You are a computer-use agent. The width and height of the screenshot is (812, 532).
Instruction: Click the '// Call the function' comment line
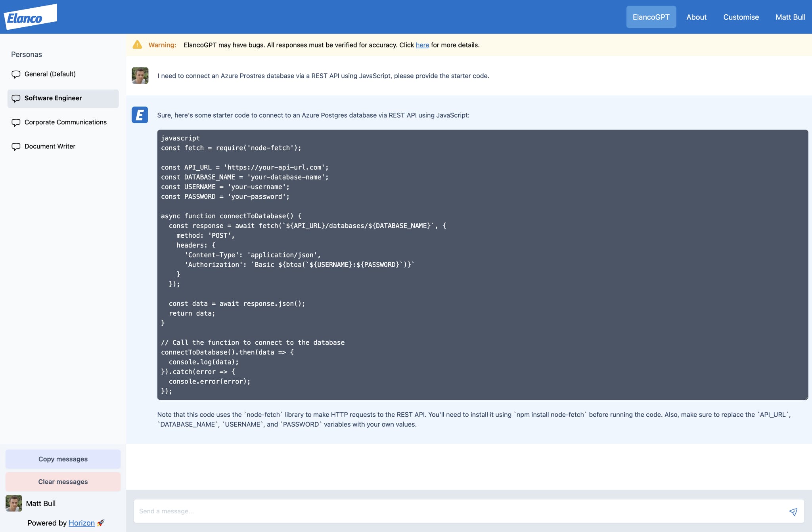pos(253,343)
